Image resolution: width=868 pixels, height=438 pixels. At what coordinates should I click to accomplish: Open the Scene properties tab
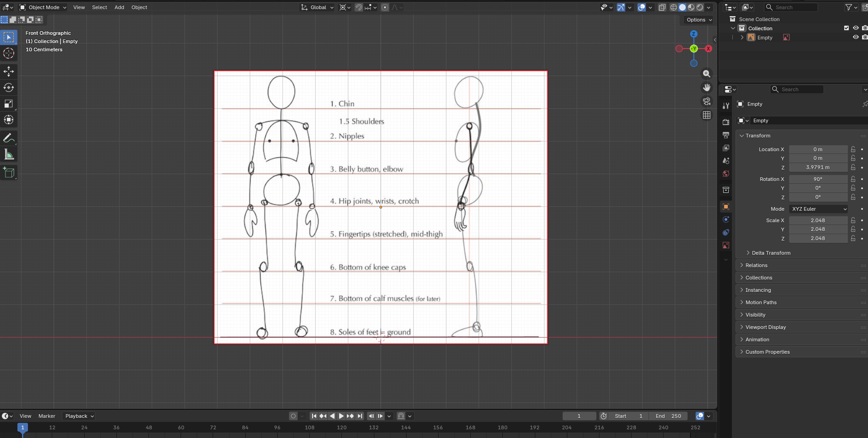click(726, 161)
